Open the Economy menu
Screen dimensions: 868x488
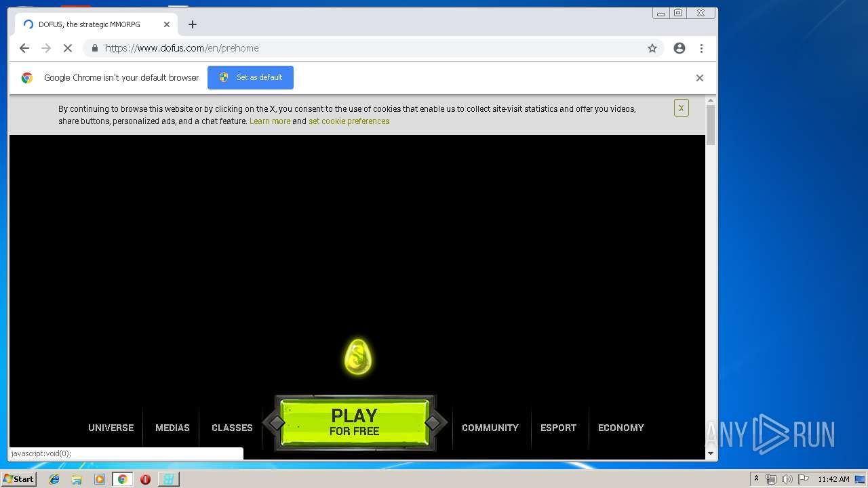(x=621, y=428)
